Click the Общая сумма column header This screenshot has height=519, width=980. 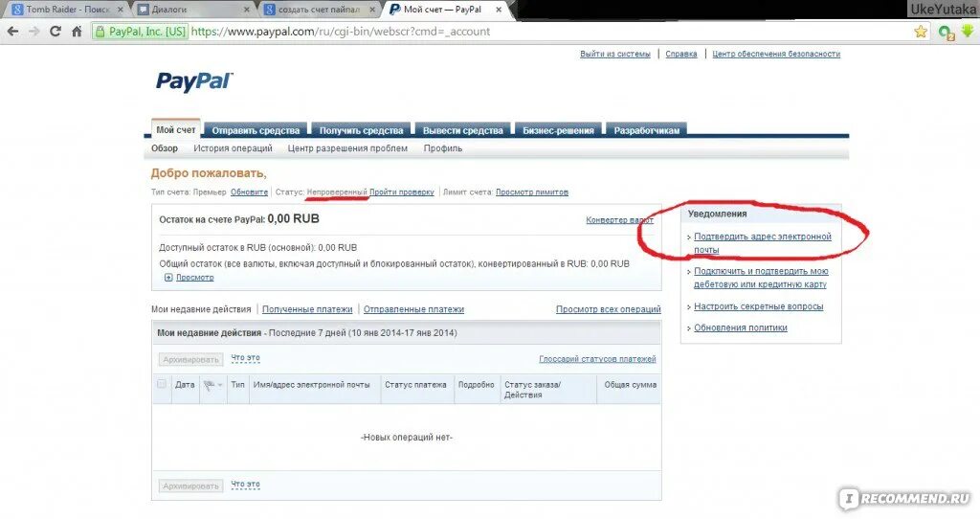630,385
